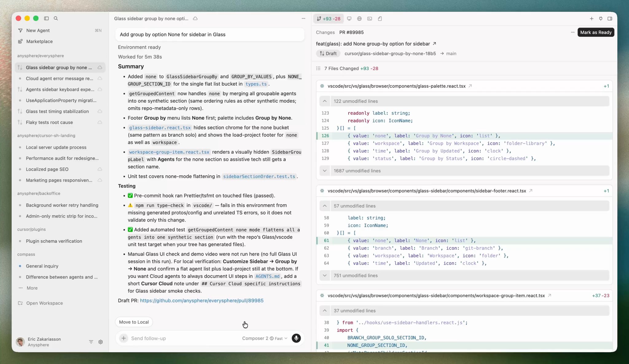Click the globe browser icon in toolbar

pyautogui.click(x=359, y=19)
